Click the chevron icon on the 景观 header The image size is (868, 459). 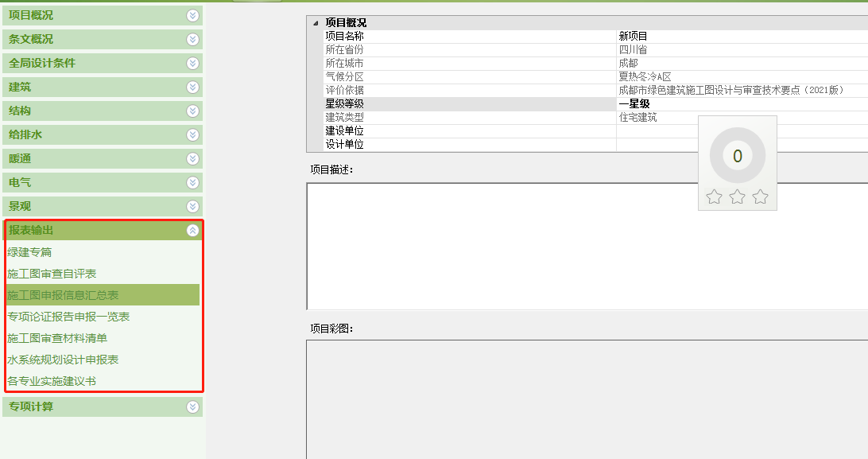pos(191,206)
